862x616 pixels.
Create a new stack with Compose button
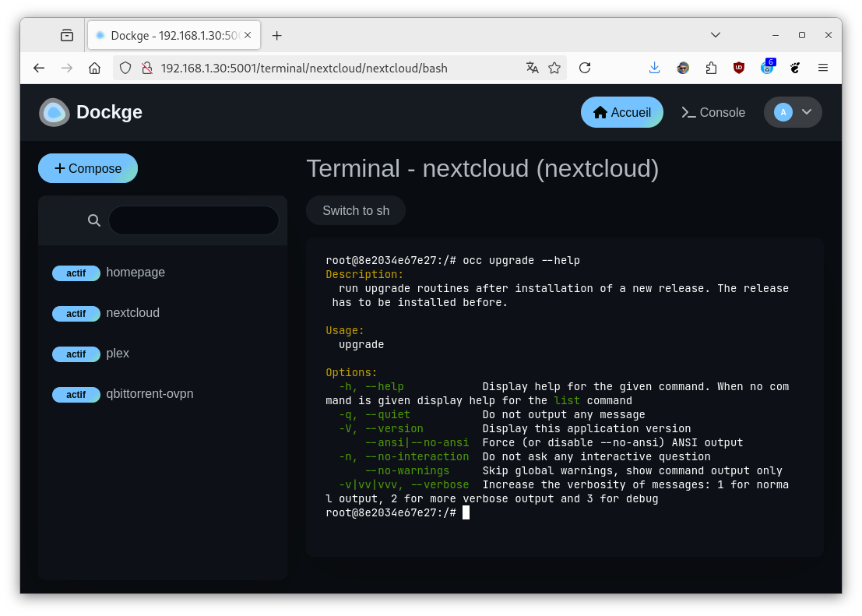click(x=88, y=168)
